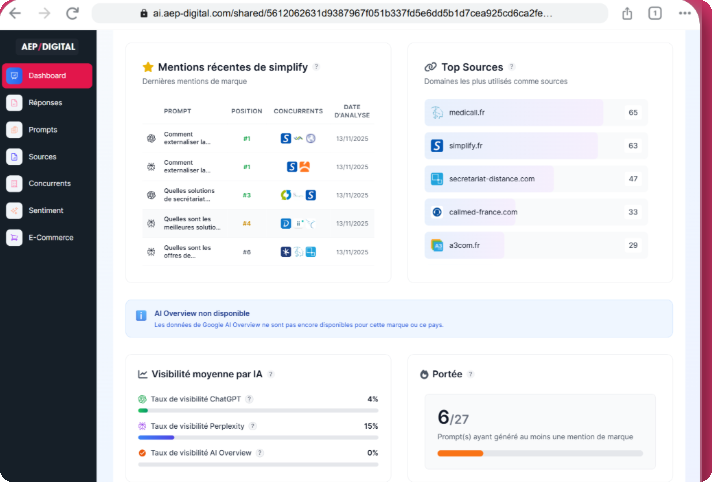This screenshot has height=482, width=712.
Task: Click the CONCURRENTS column header
Action: point(298,111)
